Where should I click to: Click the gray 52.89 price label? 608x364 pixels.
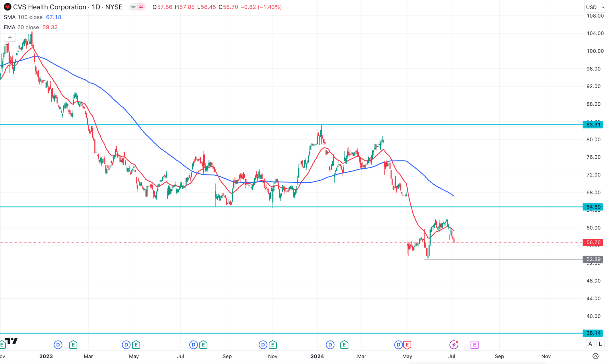[x=593, y=259]
